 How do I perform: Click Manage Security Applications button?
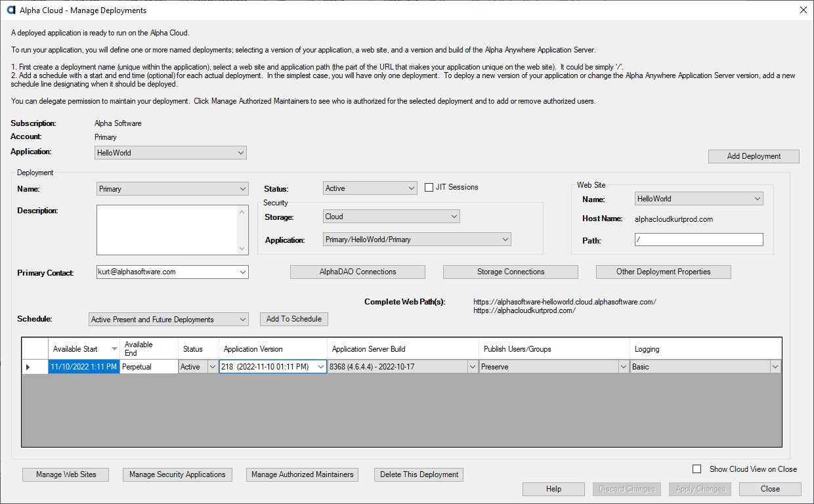(177, 474)
